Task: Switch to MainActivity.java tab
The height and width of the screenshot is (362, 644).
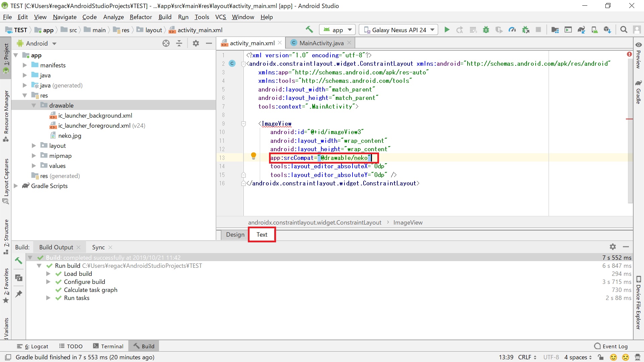Action: pos(321,43)
